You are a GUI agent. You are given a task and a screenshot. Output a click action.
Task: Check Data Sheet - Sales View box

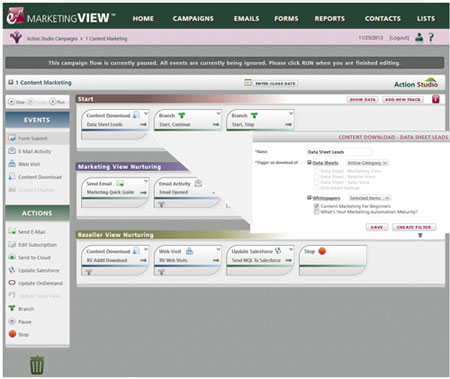pos(316,182)
